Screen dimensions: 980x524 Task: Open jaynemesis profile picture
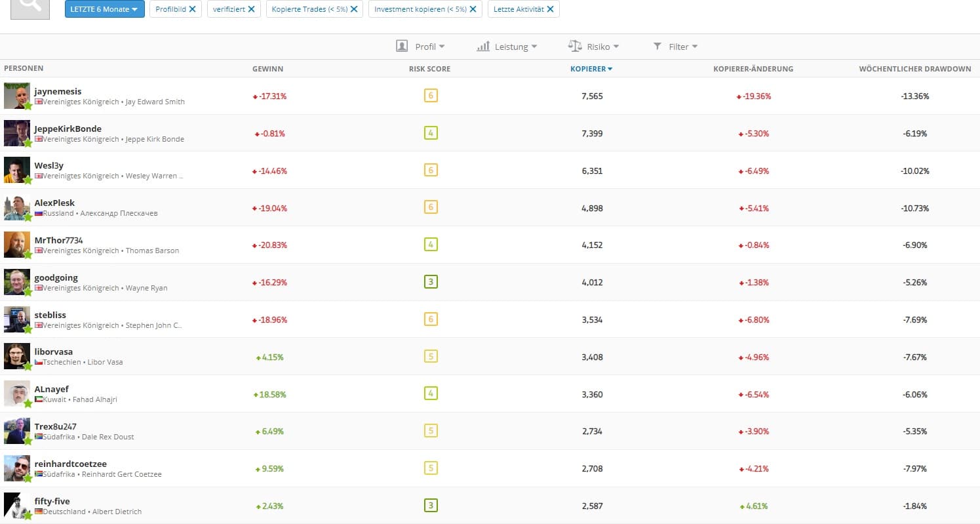16,96
